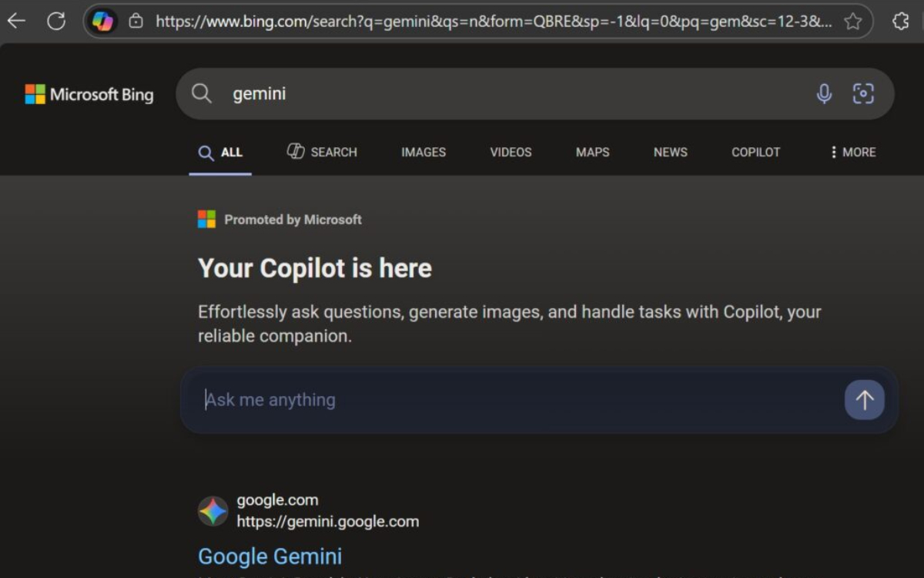Visit the gemini.google.com URL link
924x578 pixels.
click(328, 521)
